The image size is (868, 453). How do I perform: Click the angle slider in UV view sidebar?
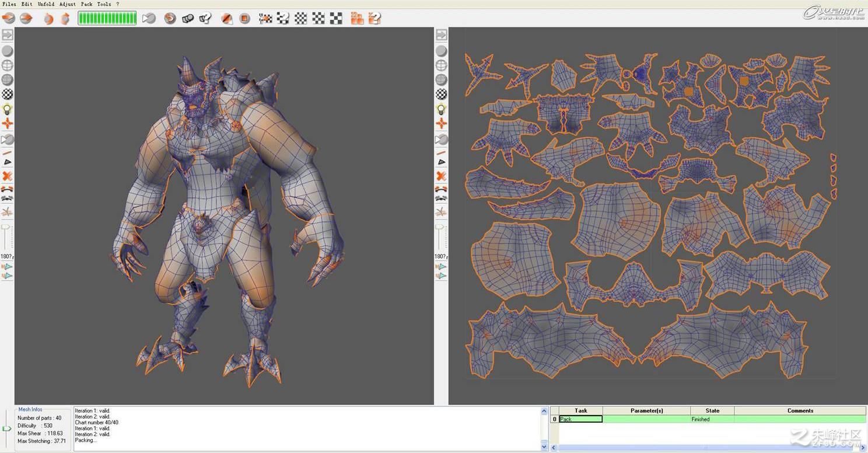[441, 236]
